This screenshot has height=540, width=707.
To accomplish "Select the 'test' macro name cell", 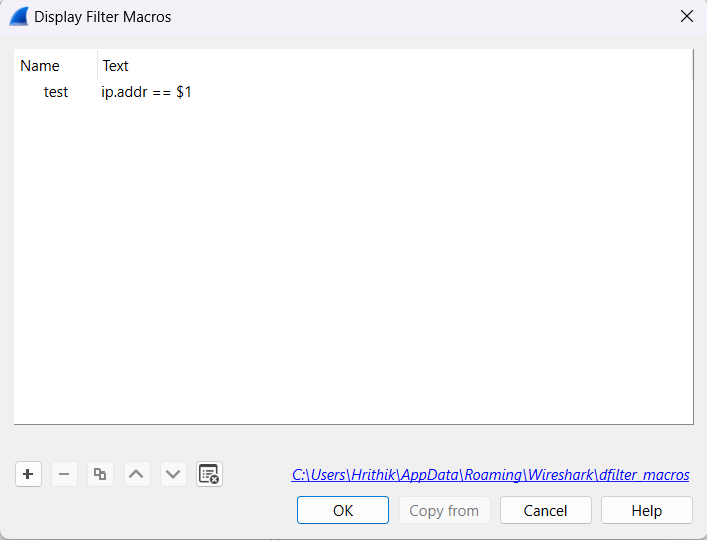I will point(56,92).
